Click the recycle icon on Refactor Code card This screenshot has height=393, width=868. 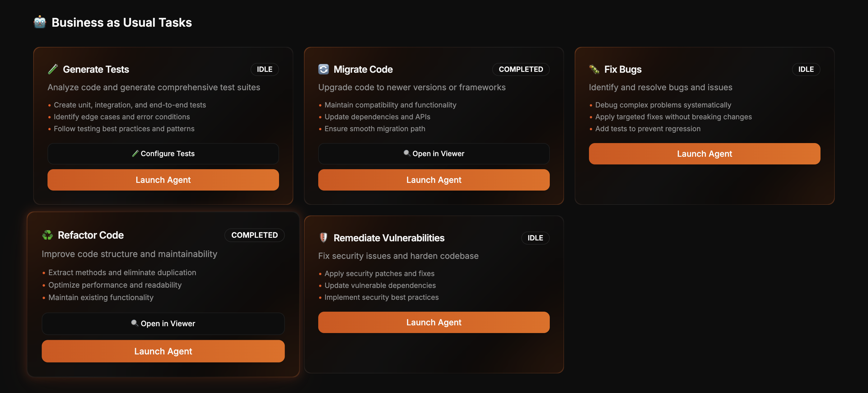point(47,235)
